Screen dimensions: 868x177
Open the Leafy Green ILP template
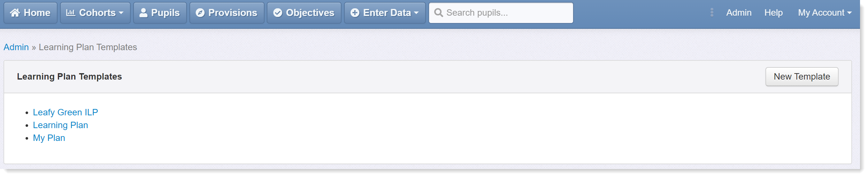point(65,112)
